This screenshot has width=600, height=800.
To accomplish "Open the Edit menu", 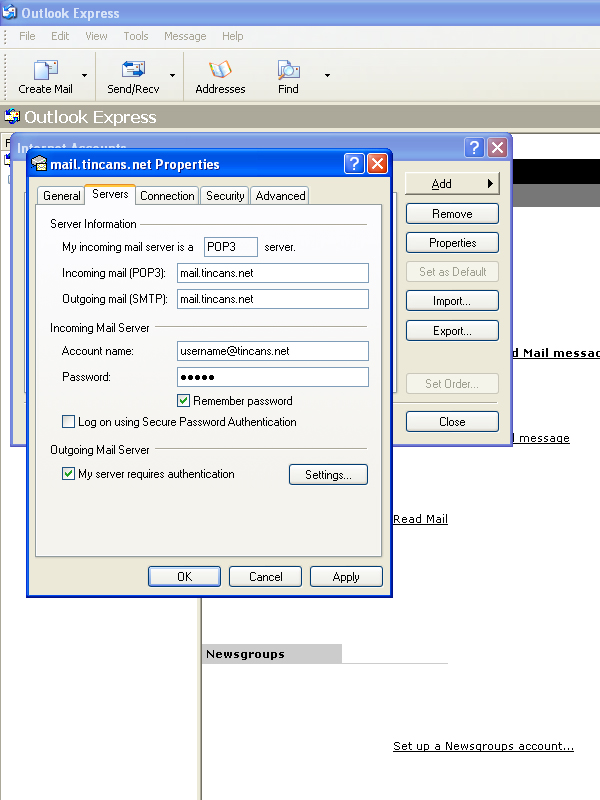I will coord(60,36).
